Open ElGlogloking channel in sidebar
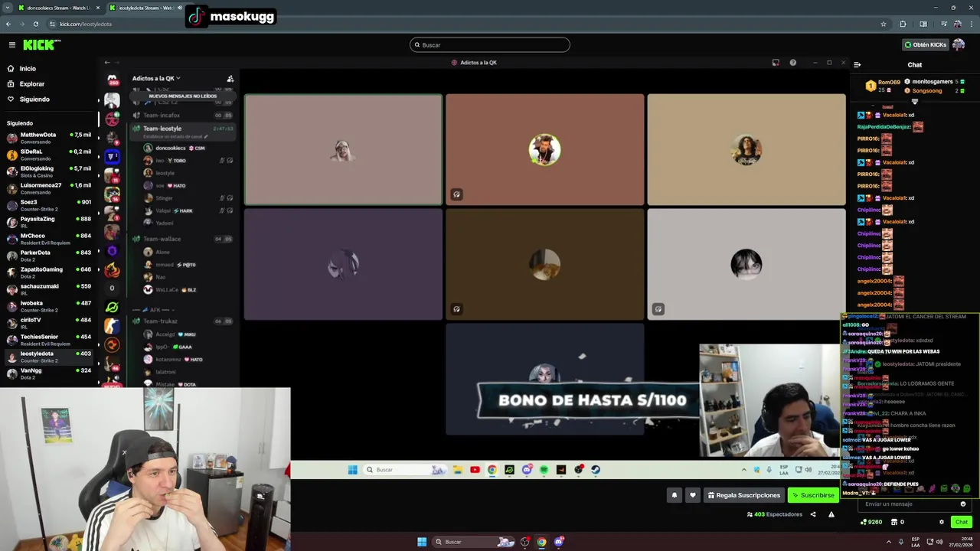Screen dimensions: 980x551 tap(49, 171)
